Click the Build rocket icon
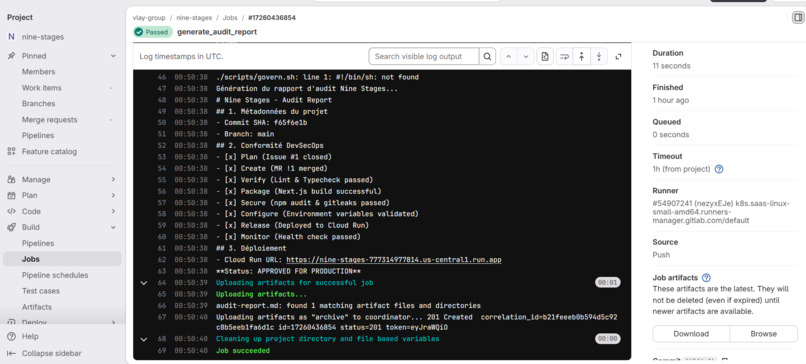This screenshot has width=806, height=364. coord(11,227)
